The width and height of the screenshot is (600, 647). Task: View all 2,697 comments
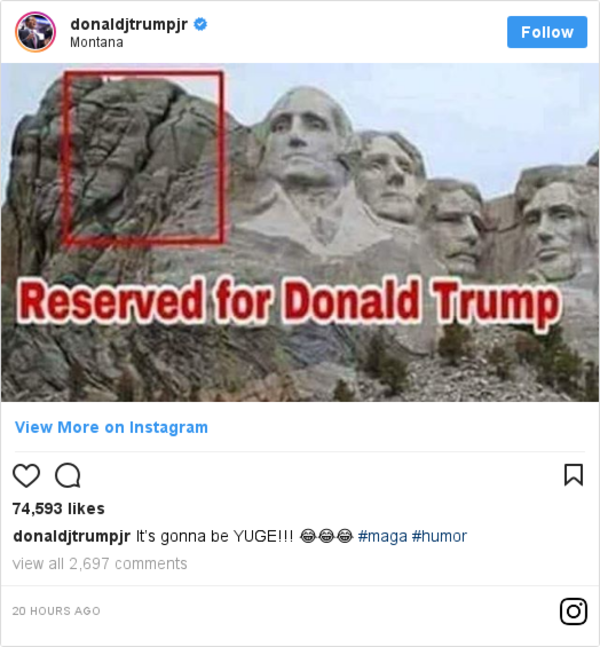(x=100, y=564)
